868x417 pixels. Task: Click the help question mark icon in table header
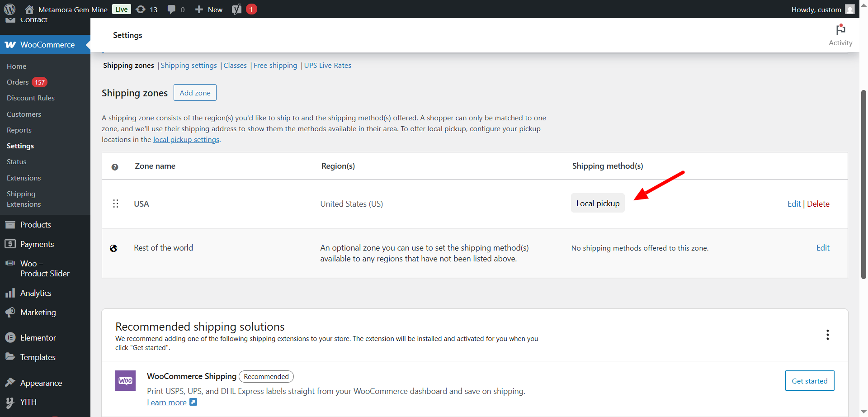point(115,167)
